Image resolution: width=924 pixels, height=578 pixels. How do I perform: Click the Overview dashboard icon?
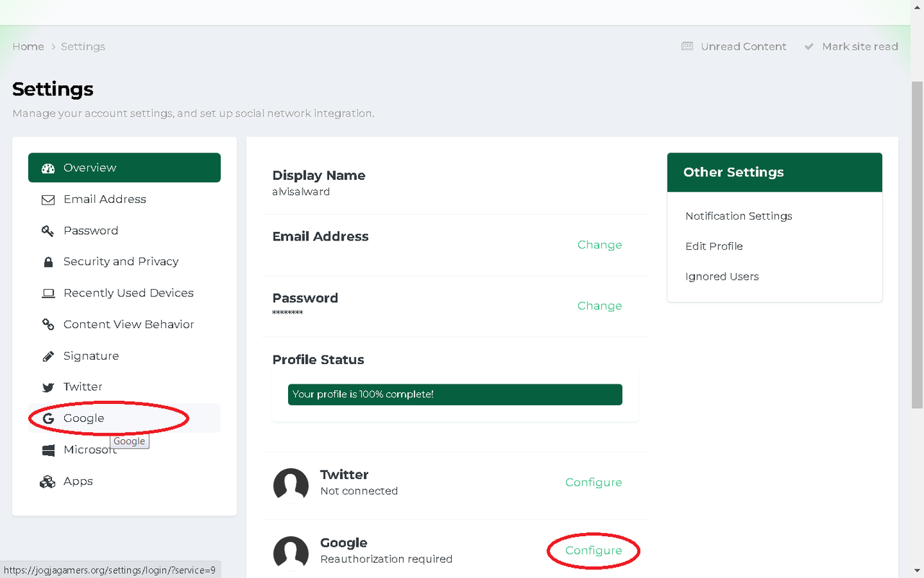(48, 168)
